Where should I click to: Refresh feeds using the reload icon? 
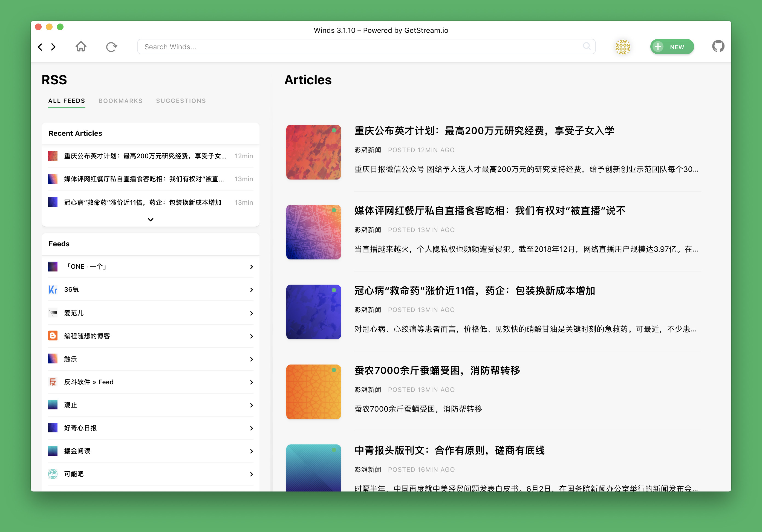point(111,47)
